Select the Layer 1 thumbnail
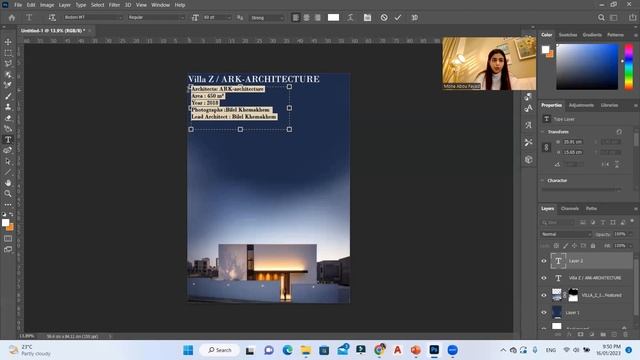This screenshot has width=640, height=360. 557,313
